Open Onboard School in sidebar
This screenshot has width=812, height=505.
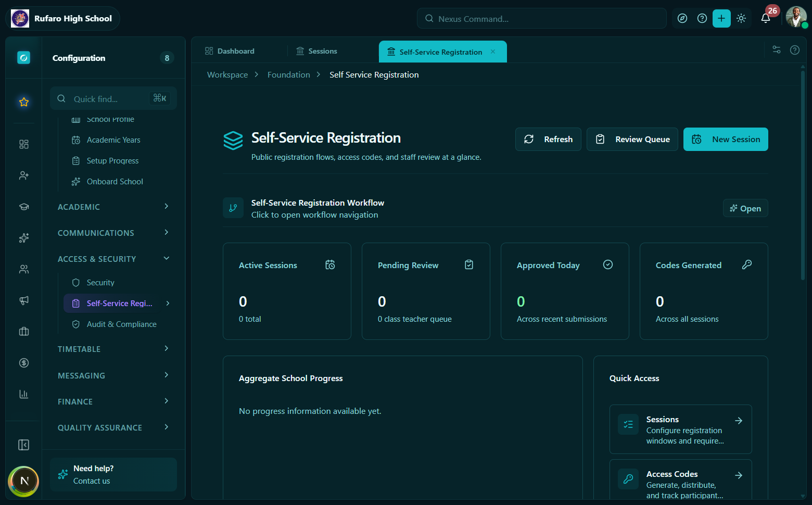[x=115, y=182]
